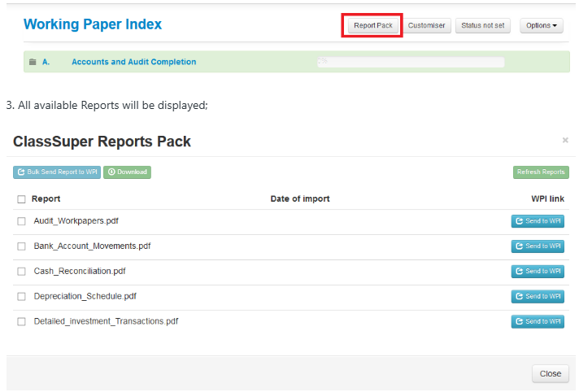The width and height of the screenshot is (579, 392).
Task: Send Detailed_investment_Transactions.pdf to WPI
Action: pos(538,321)
